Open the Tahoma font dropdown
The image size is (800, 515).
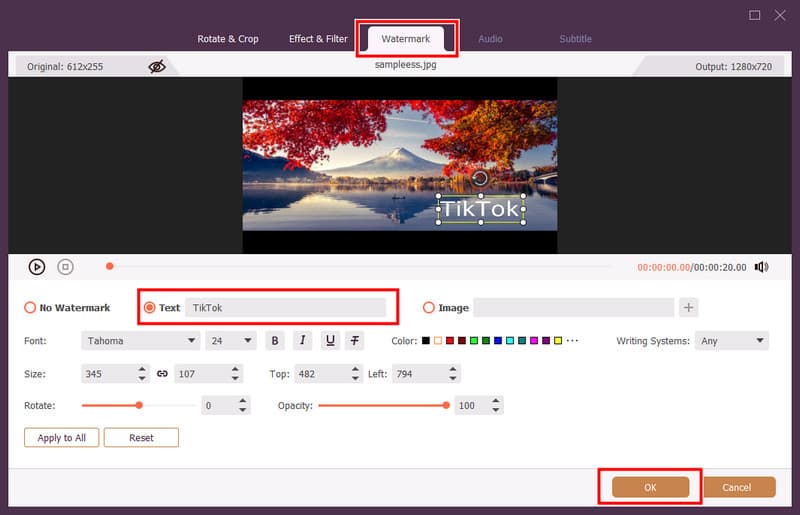click(140, 341)
